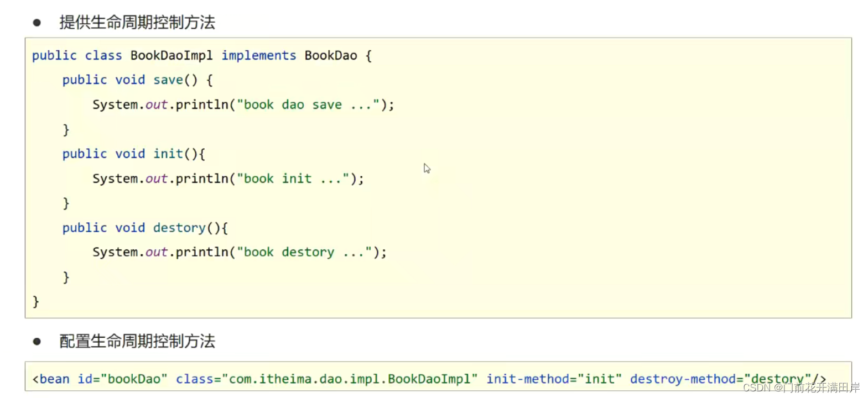
Task: Click the class declaration line 'public class BookDaoImpl'
Action: tap(202, 56)
